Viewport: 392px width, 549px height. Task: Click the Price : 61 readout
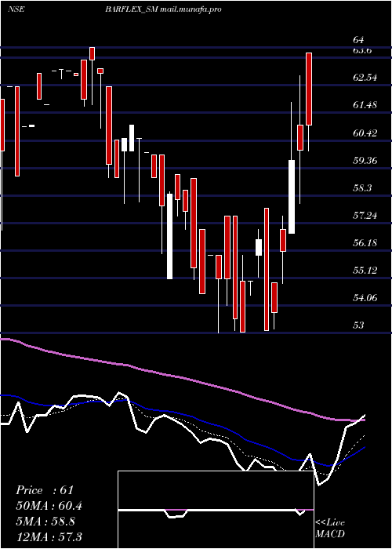tap(45, 490)
